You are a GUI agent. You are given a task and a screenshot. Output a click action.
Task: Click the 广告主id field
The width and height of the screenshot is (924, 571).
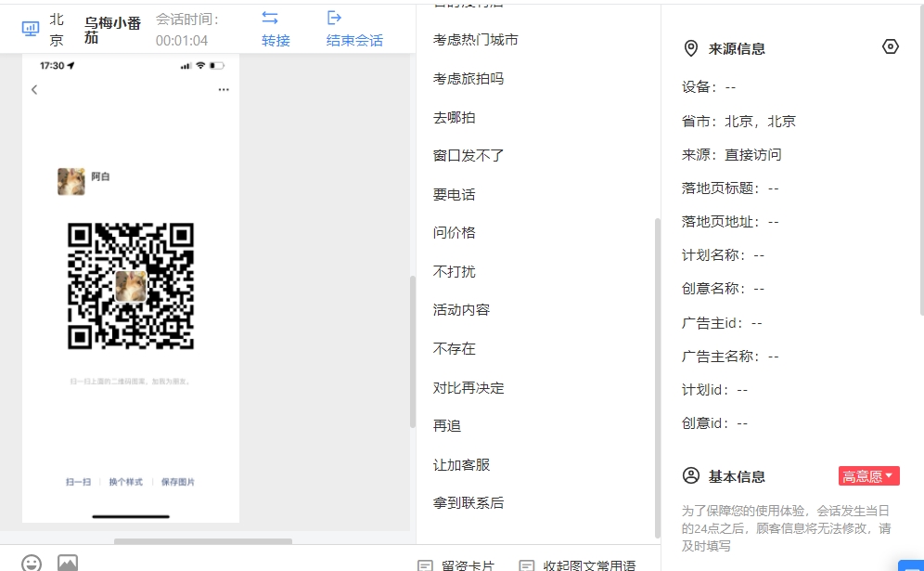tap(723, 323)
